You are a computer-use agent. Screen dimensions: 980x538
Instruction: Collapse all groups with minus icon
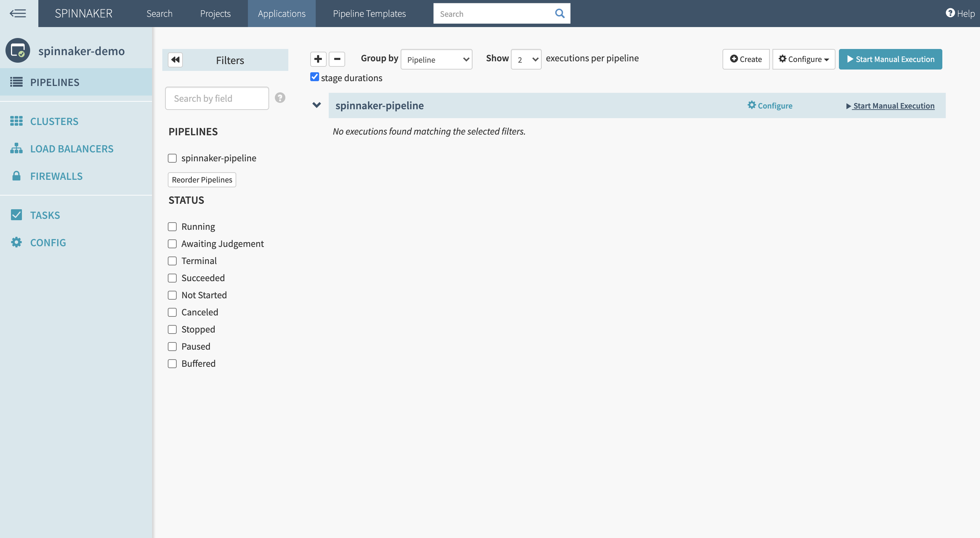tap(337, 59)
